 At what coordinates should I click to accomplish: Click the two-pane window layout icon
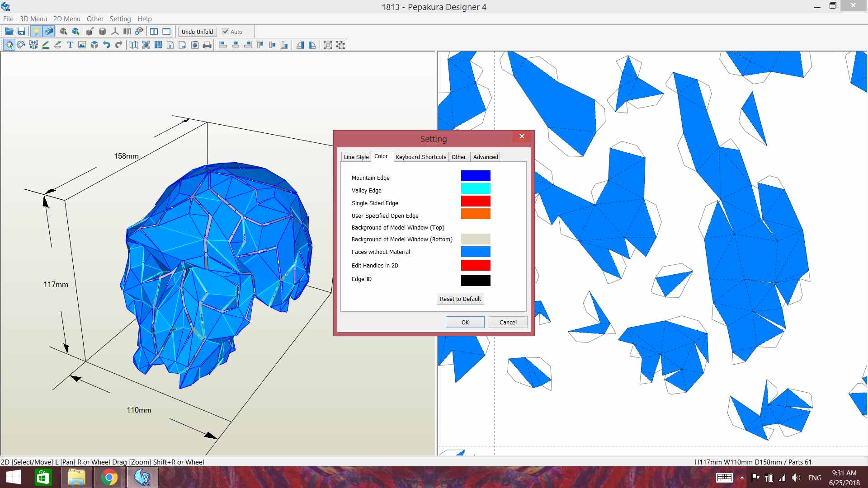tap(154, 32)
